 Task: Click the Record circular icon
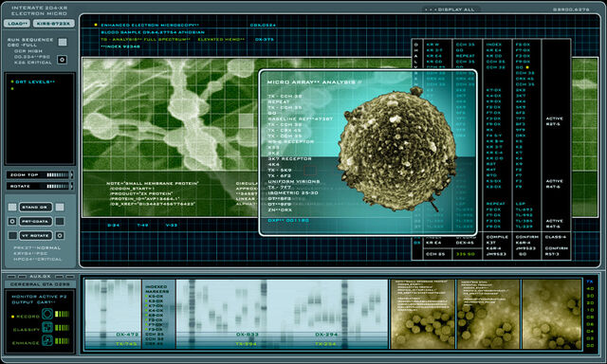47,314
